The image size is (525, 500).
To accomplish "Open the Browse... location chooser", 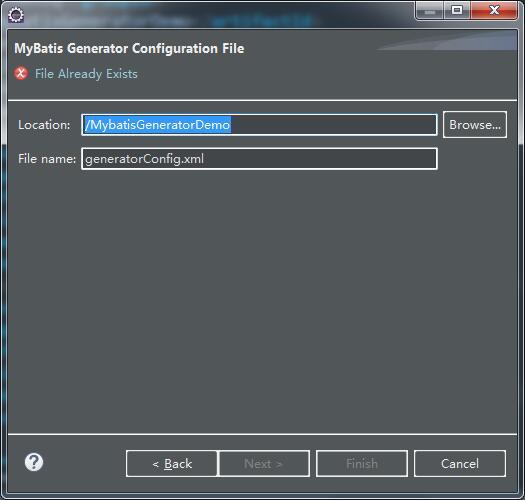I will point(475,125).
